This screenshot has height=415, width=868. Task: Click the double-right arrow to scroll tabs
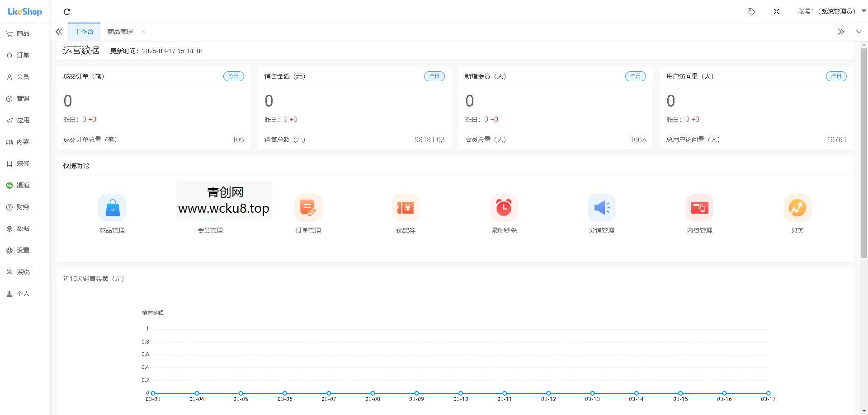pyautogui.click(x=841, y=32)
